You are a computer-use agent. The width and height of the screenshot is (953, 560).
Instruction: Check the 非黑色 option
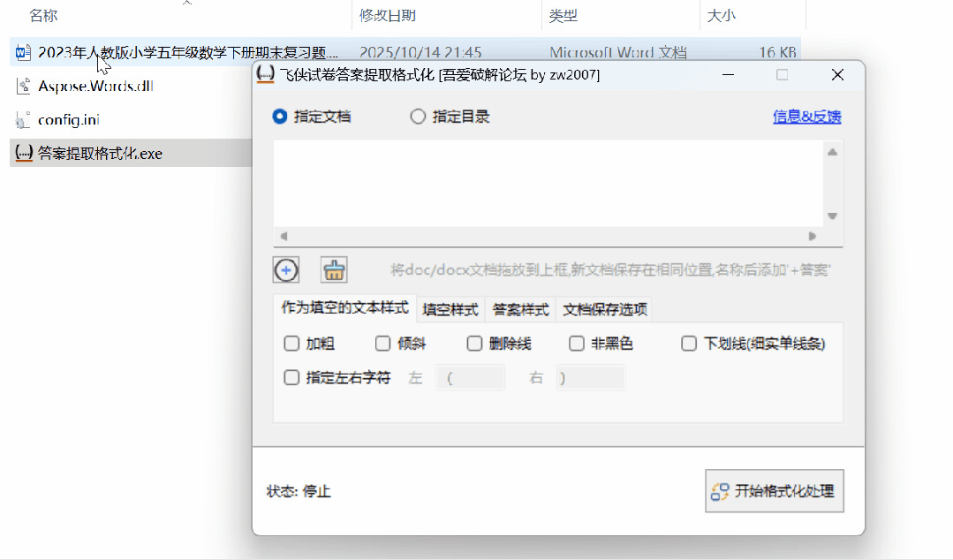click(576, 344)
